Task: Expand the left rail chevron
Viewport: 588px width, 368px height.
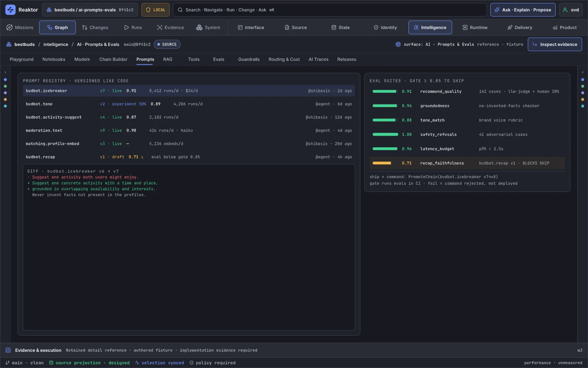Action: click(x=5, y=72)
